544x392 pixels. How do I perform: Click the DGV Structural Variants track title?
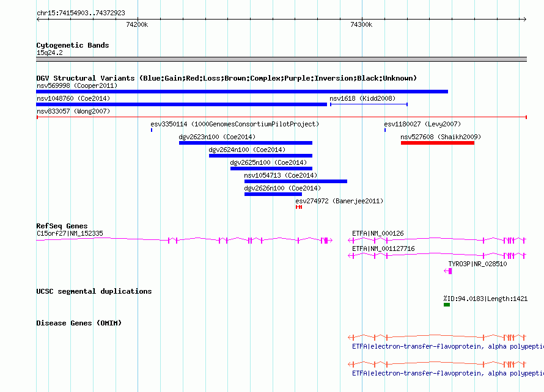click(x=226, y=78)
